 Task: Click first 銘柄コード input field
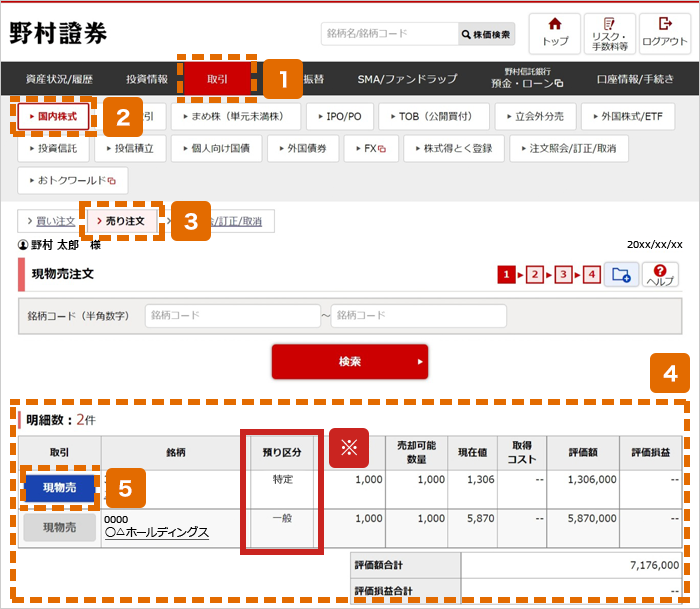[x=233, y=316]
